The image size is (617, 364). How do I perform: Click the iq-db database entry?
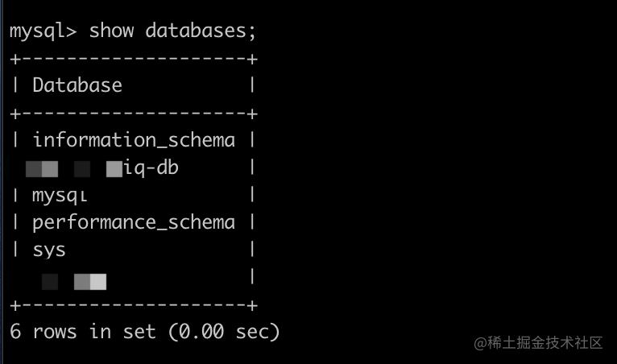click(x=151, y=168)
